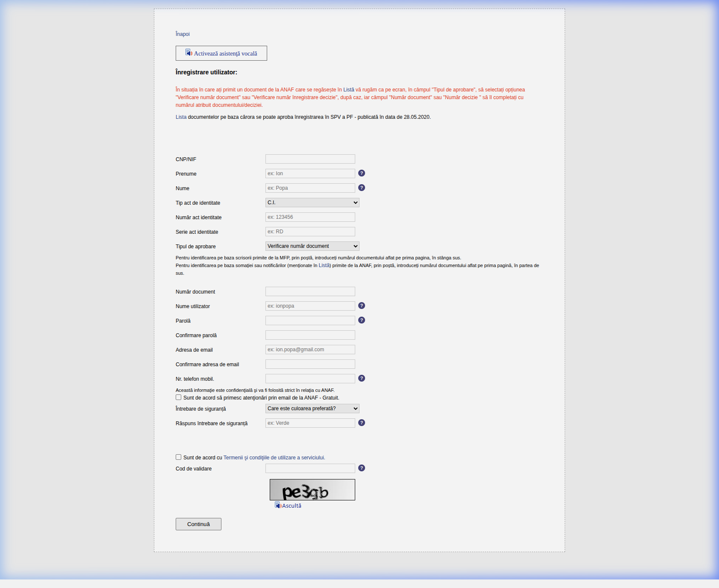Screen dimensions: 719x588
Task: Click into the CNP/NIF input field
Action: click(x=310, y=159)
